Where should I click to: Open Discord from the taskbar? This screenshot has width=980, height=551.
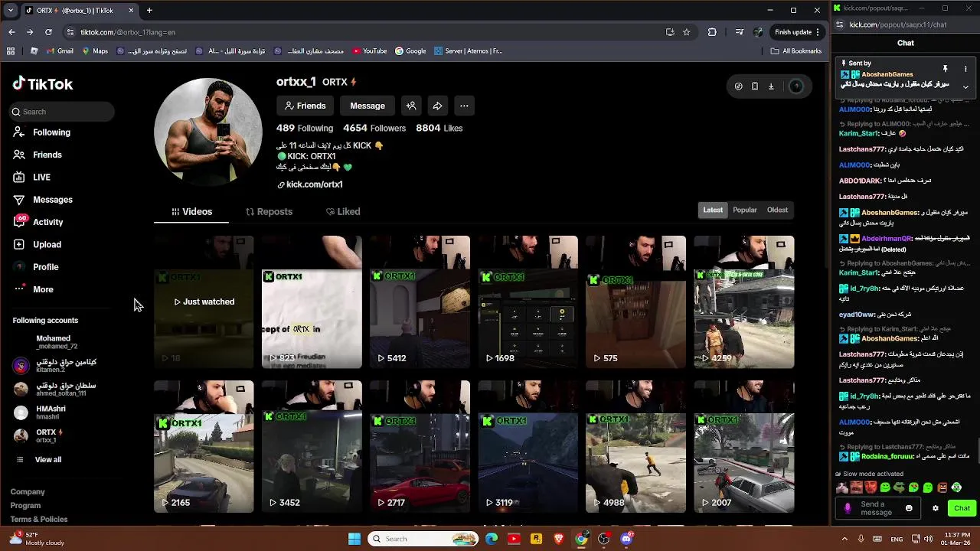[626, 539]
